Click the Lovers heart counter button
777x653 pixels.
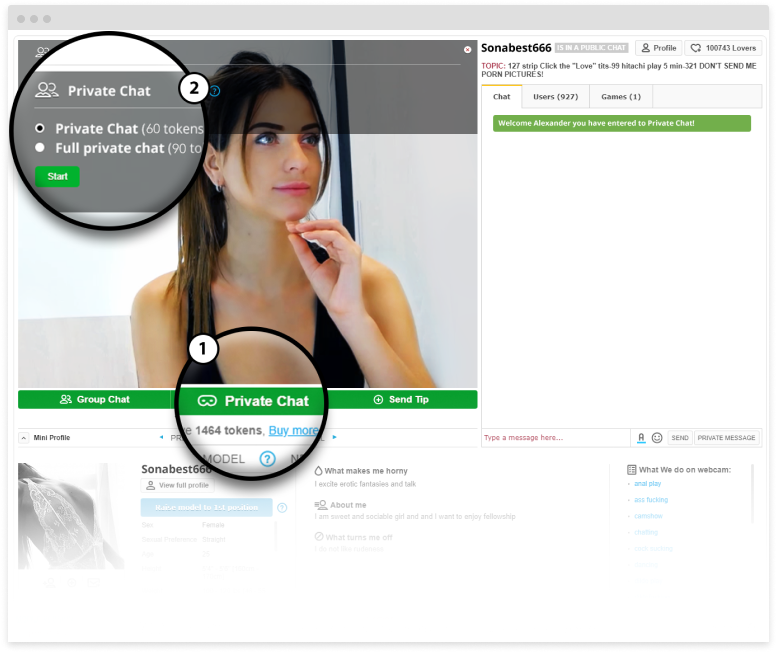(x=724, y=48)
